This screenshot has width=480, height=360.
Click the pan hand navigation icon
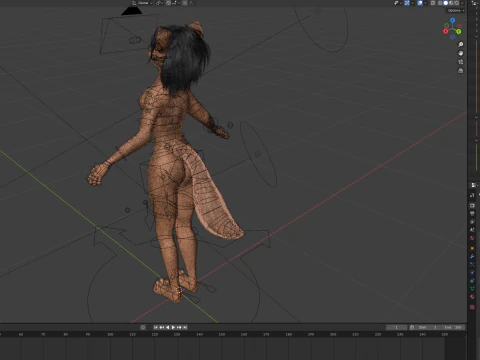461,53
